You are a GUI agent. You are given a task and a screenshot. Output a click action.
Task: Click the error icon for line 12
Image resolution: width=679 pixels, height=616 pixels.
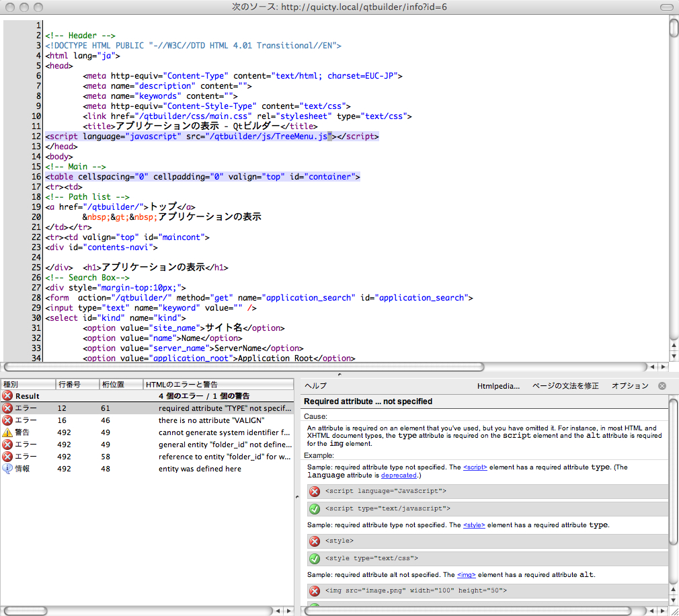[7, 408]
